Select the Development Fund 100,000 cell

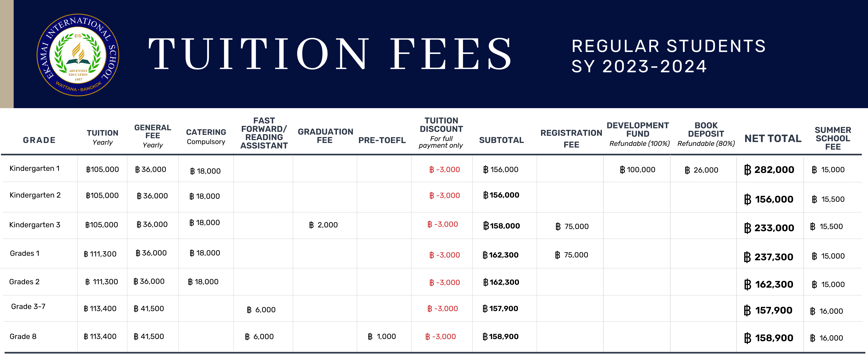click(x=638, y=170)
